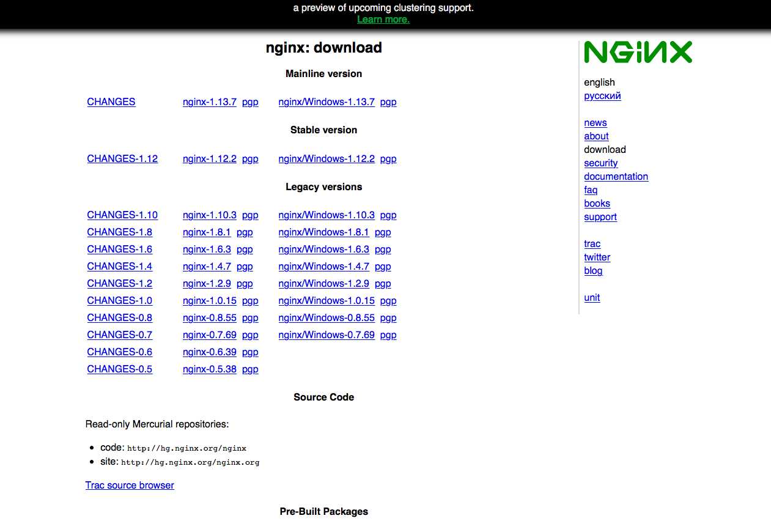
Task: Open Trac source browser link
Action: 130,486
